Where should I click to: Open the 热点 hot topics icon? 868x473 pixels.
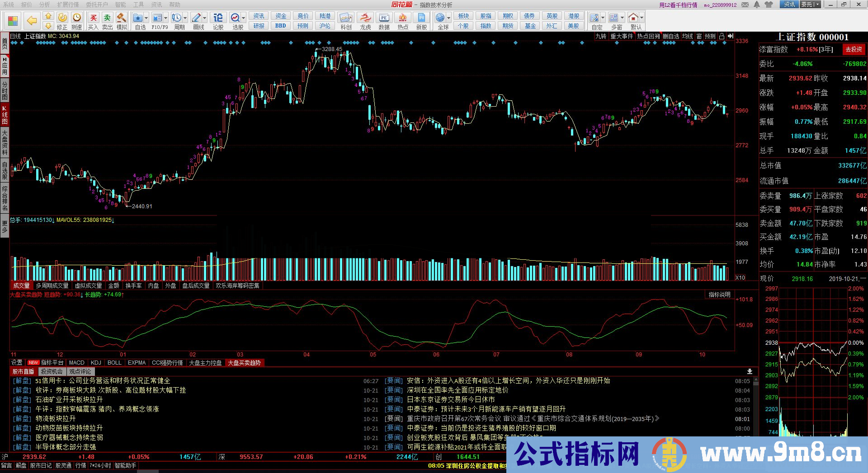[x=403, y=18]
